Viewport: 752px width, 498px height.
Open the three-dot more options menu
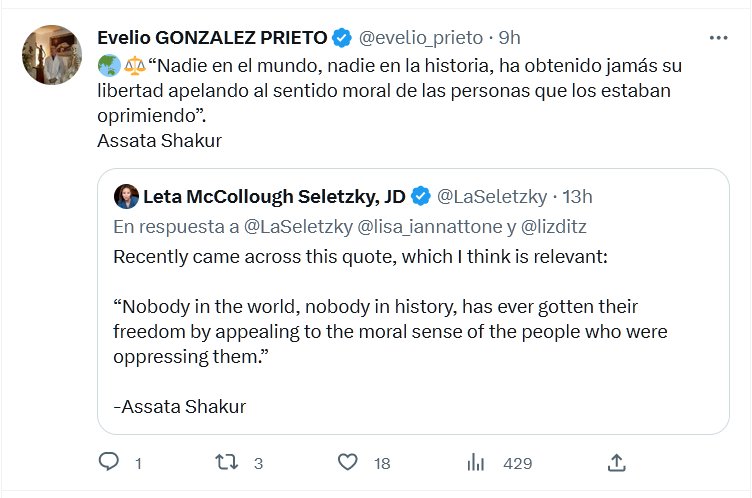tap(718, 38)
